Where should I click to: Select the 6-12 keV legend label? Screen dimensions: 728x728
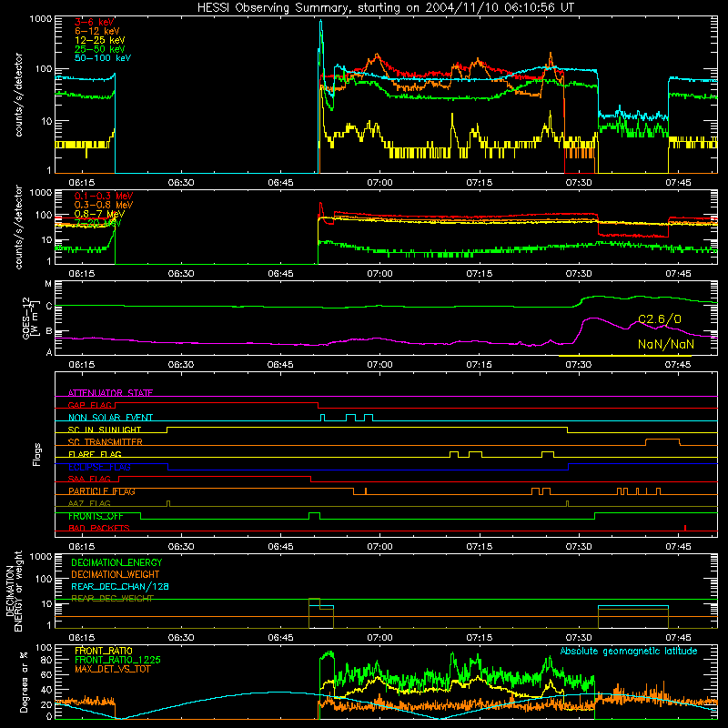click(x=97, y=31)
